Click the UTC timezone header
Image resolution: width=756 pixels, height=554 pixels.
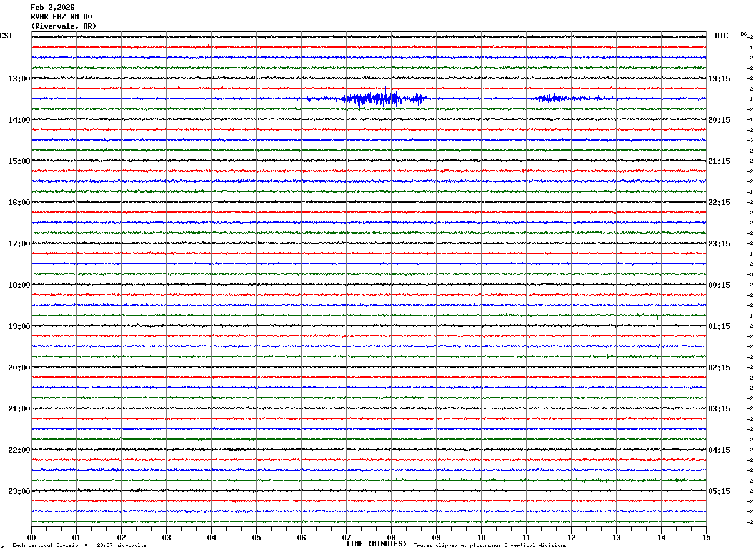(721, 36)
